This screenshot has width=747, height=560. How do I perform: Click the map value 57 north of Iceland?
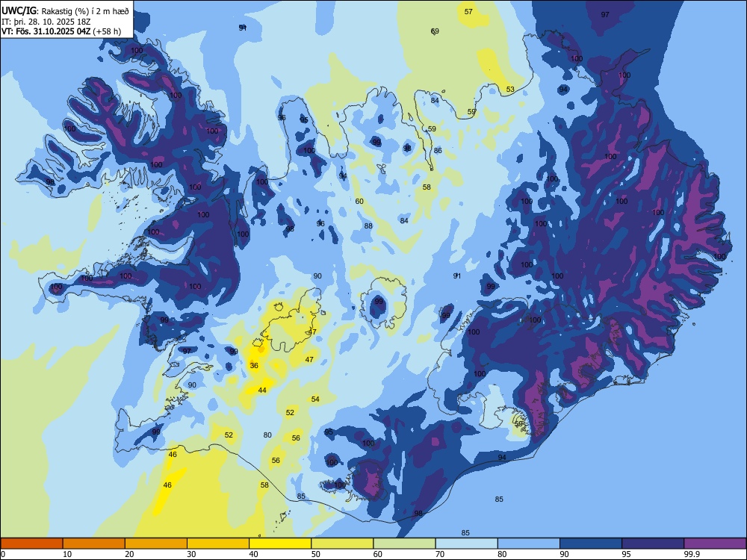468,11
